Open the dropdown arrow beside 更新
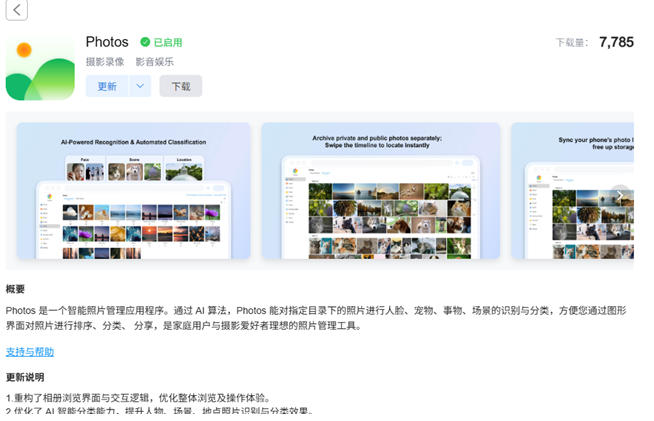The width and height of the screenshot is (654, 421). [140, 86]
